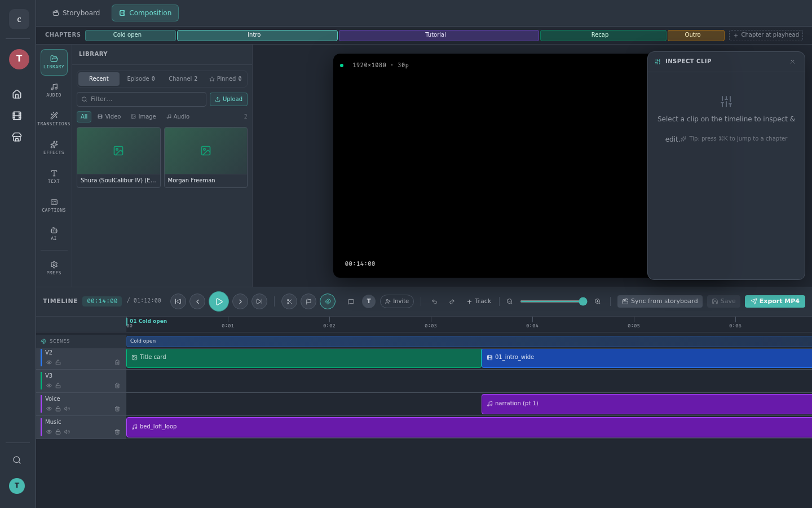The width and height of the screenshot is (812, 508).
Task: Click the Save button
Action: tap(723, 301)
